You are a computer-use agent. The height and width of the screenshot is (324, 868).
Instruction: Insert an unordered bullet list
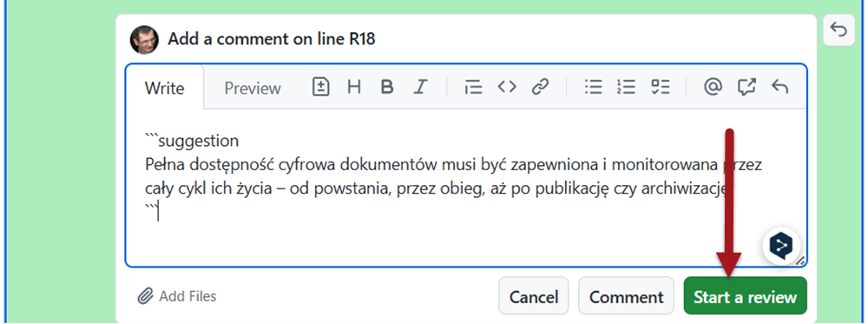(x=594, y=87)
